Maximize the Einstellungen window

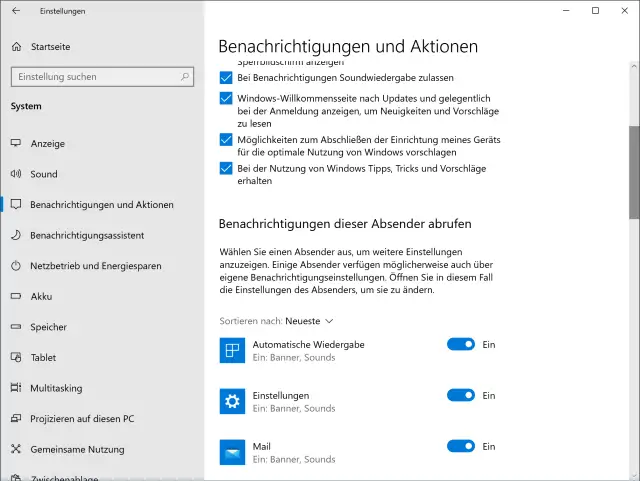(x=596, y=11)
